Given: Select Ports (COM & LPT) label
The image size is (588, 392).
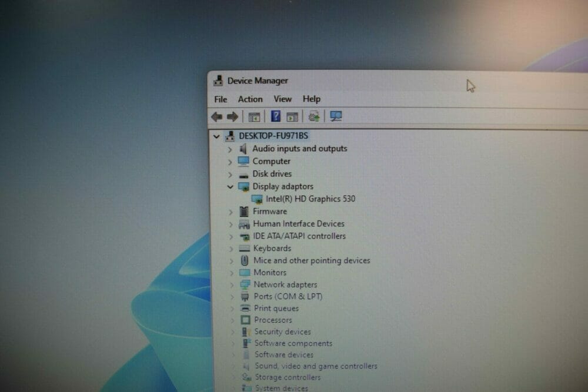Looking at the screenshot, I should 288,296.
